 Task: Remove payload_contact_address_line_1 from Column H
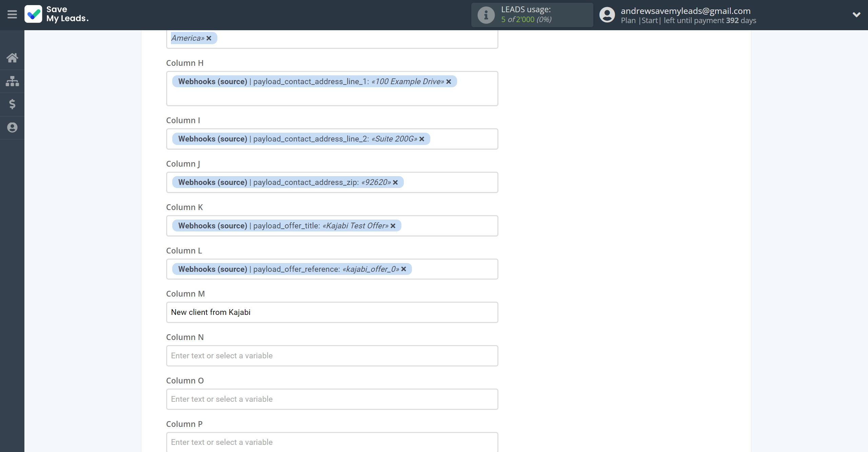point(450,81)
